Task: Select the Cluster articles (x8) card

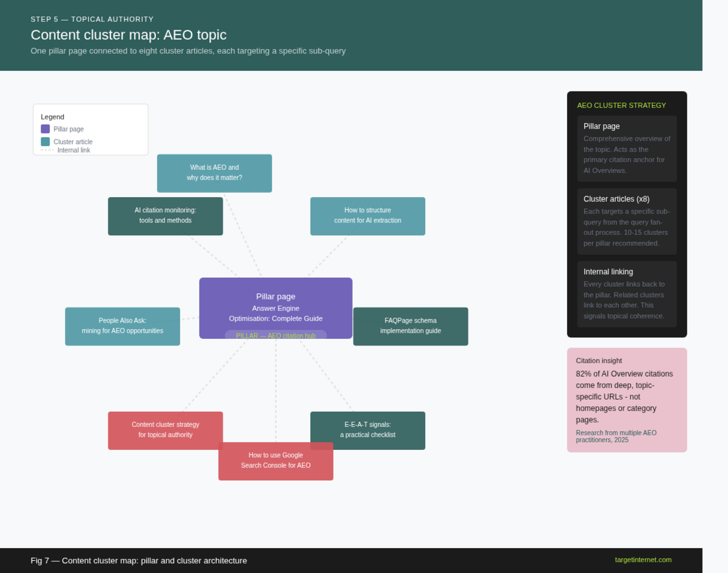Action: point(627,221)
